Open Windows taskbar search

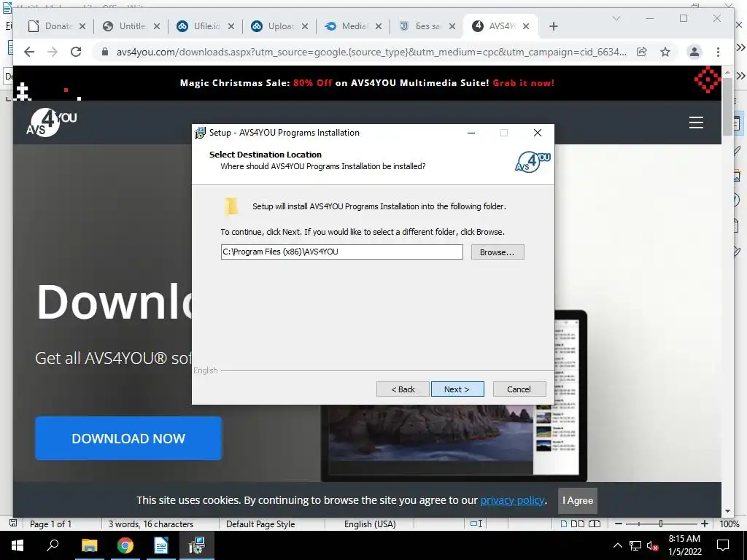click(53, 545)
